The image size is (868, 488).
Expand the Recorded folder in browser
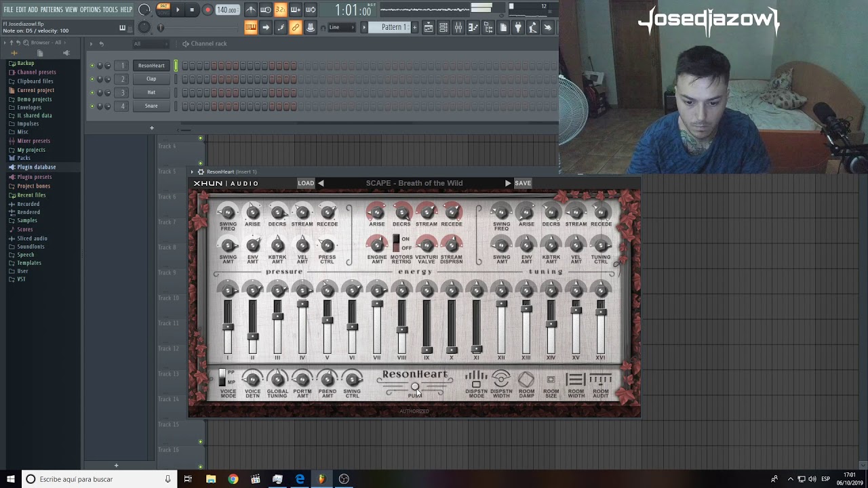point(24,204)
